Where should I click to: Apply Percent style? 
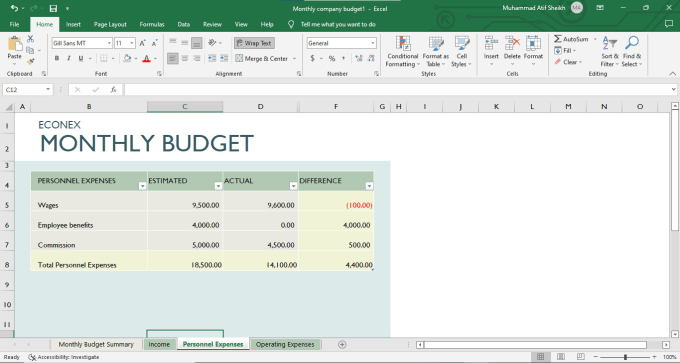(332, 58)
